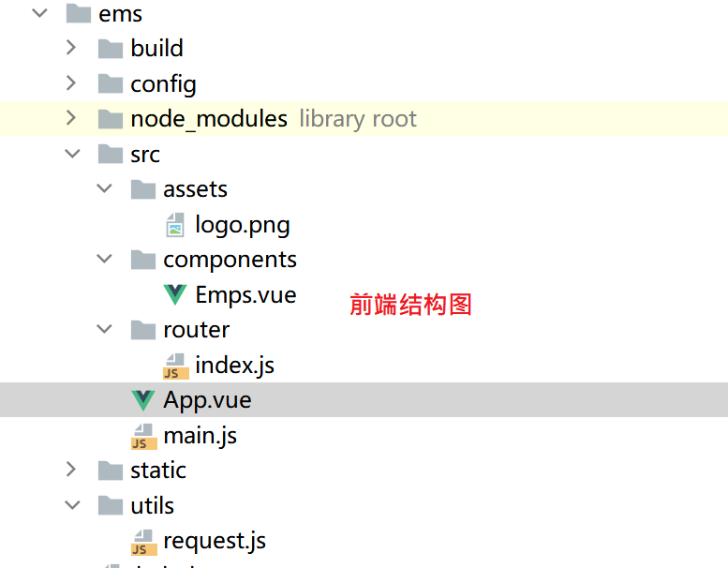Click the JS file icon for index.js
This screenshot has height=568, width=728.
[175, 366]
